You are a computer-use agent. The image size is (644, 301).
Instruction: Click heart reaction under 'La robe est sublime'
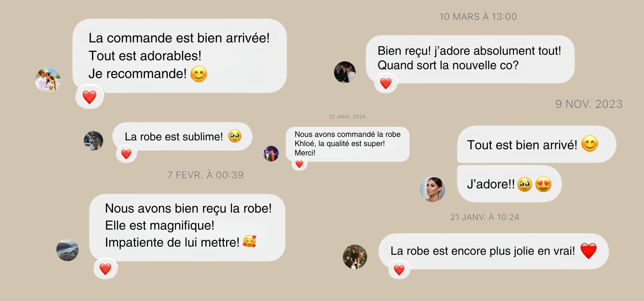click(x=126, y=154)
